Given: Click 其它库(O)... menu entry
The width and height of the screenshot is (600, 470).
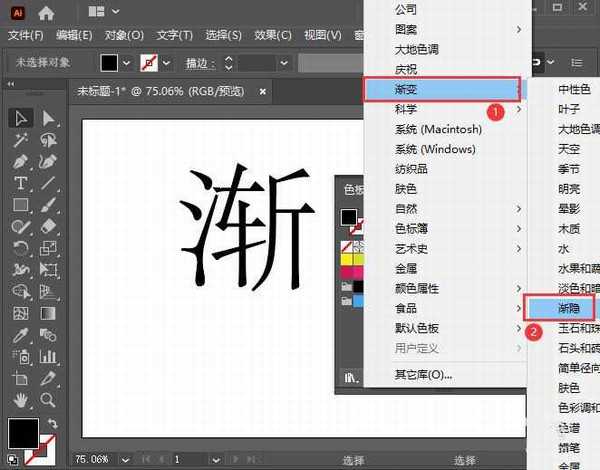Looking at the screenshot, I should [x=424, y=375].
